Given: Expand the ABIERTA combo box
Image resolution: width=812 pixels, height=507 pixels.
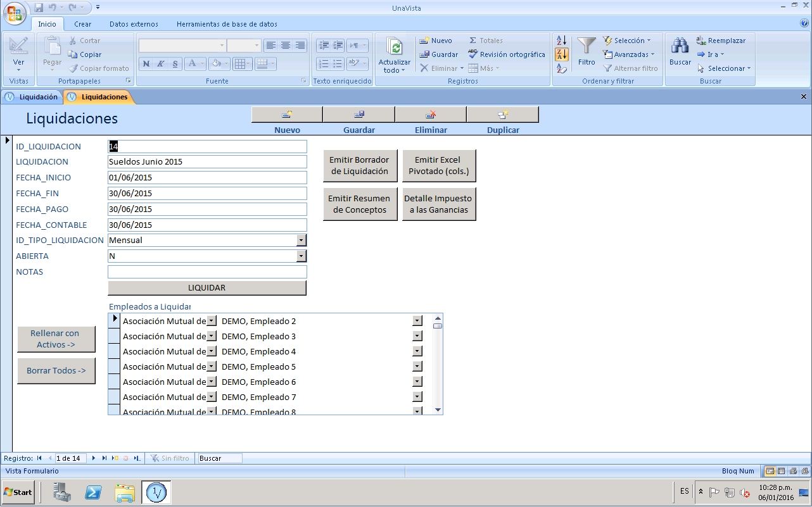Looking at the screenshot, I should [301, 256].
